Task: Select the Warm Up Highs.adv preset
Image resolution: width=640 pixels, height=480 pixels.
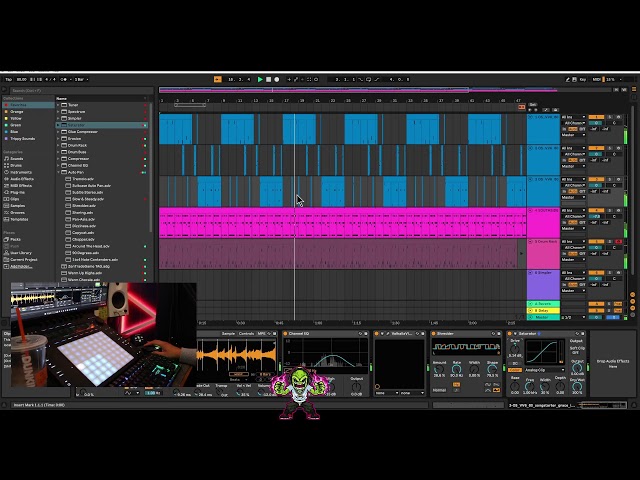Action: [85, 273]
